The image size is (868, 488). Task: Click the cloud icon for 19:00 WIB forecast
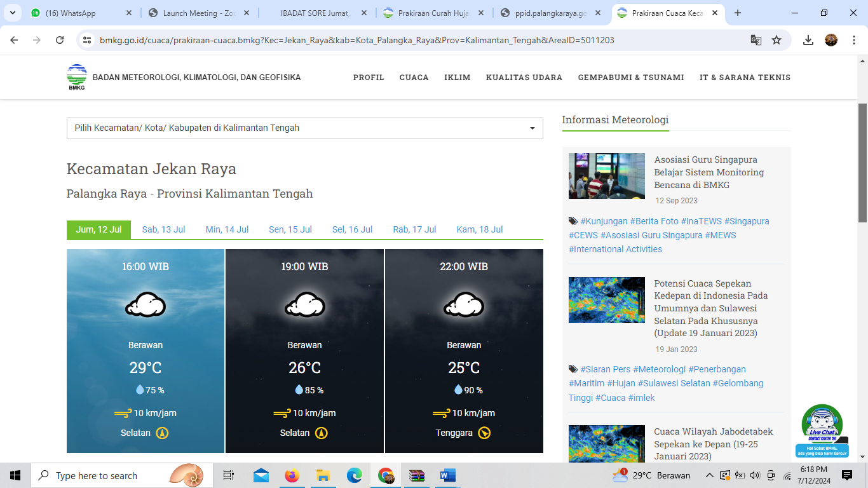point(305,305)
